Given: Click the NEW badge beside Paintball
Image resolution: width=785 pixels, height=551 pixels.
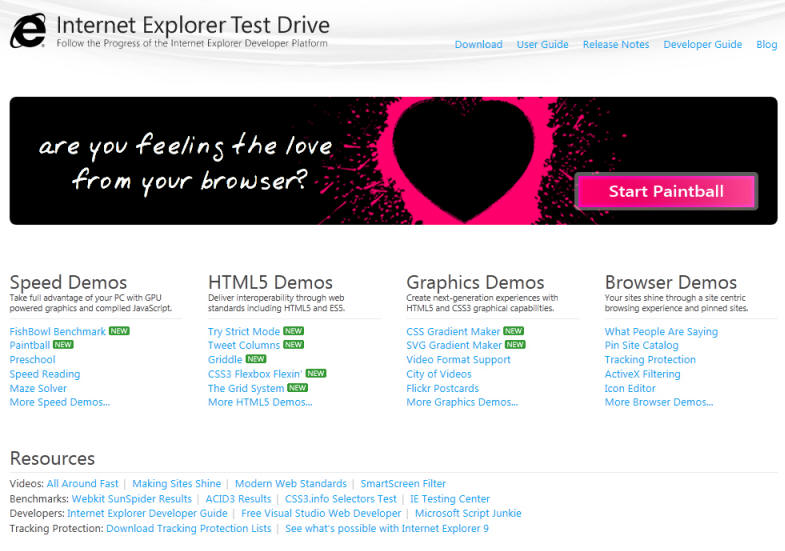Looking at the screenshot, I should [63, 344].
